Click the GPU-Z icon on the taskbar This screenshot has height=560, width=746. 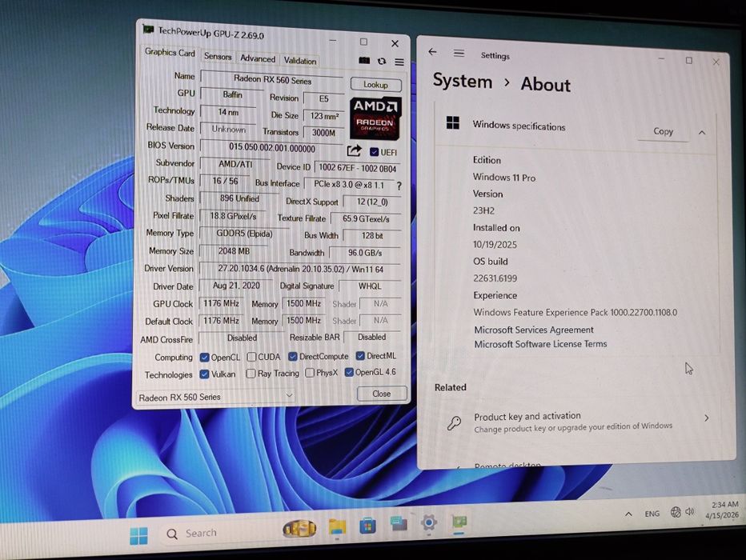point(459,522)
